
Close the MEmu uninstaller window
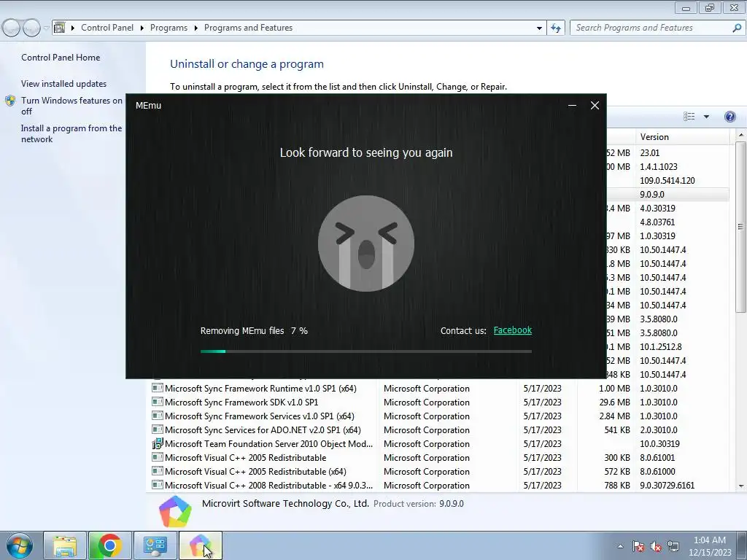click(x=595, y=106)
